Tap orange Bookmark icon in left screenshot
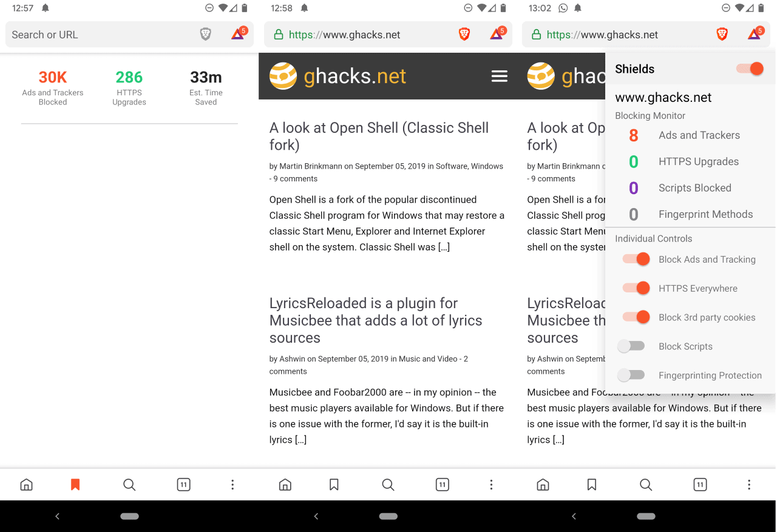The image size is (777, 532). [75, 485]
